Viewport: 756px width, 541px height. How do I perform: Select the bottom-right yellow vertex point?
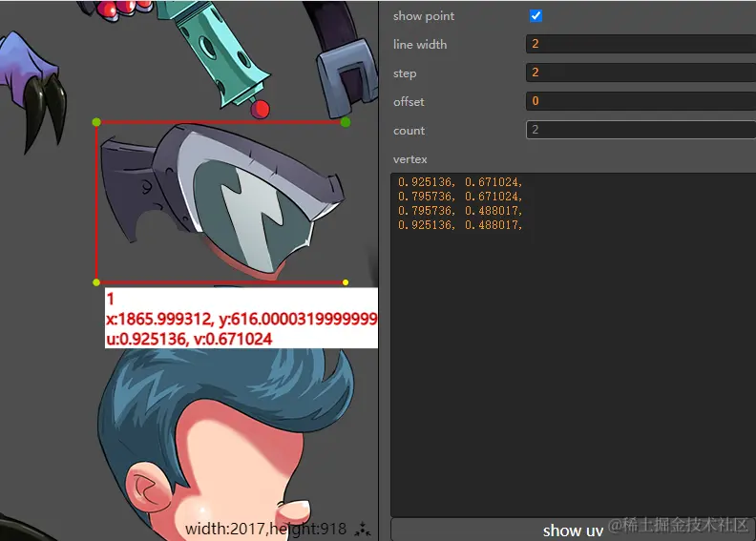pos(346,282)
